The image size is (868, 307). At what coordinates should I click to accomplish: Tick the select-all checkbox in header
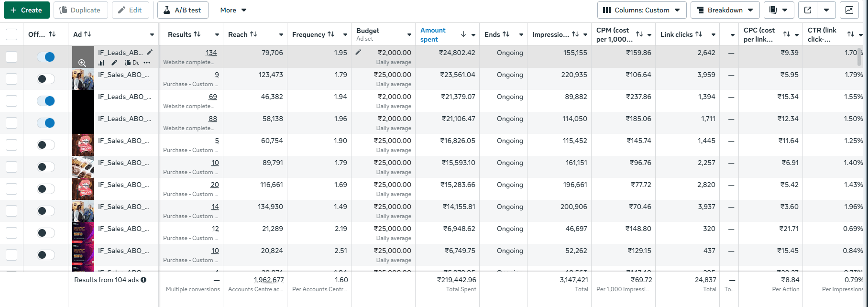11,34
